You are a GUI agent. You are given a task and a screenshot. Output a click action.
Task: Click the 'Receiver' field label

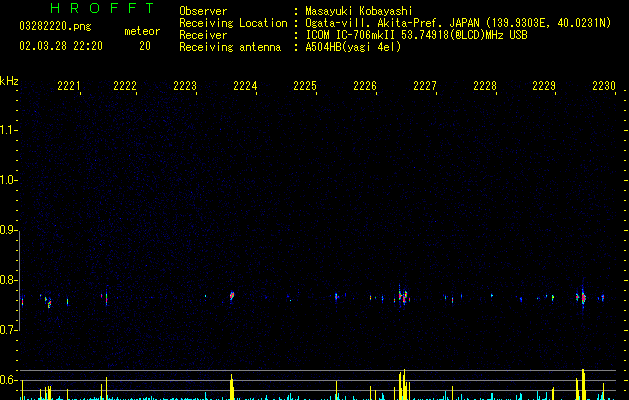click(x=203, y=35)
